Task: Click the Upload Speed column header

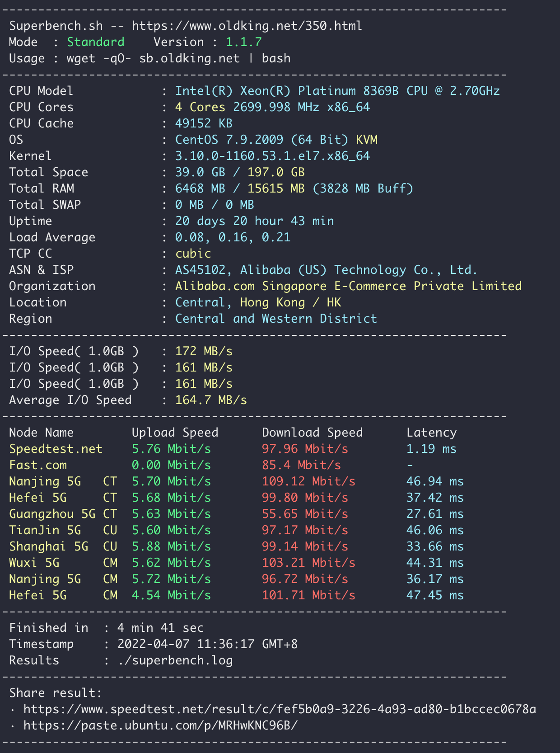Action: click(x=175, y=433)
